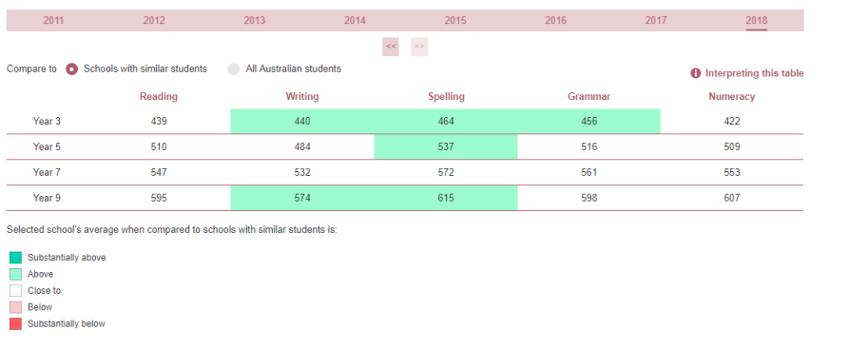Go to previous years with << arrow
This screenshot has height=349, width=868.
point(391,47)
